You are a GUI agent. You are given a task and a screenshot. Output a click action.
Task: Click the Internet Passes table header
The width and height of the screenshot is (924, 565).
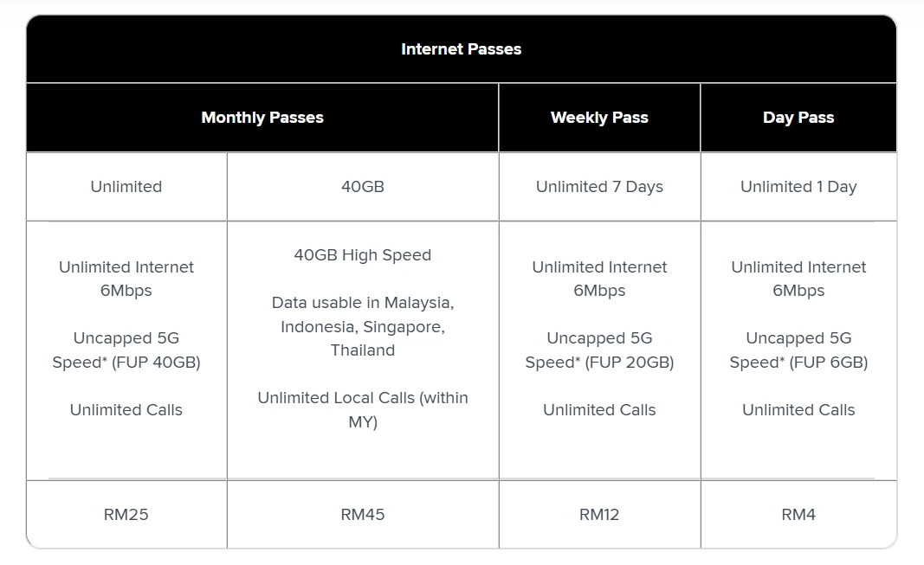[462, 48]
